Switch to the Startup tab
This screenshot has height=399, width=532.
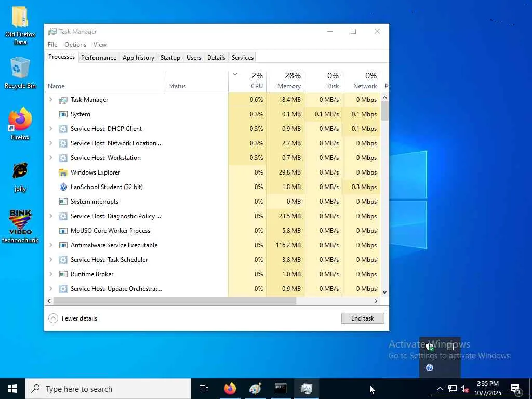tap(170, 58)
